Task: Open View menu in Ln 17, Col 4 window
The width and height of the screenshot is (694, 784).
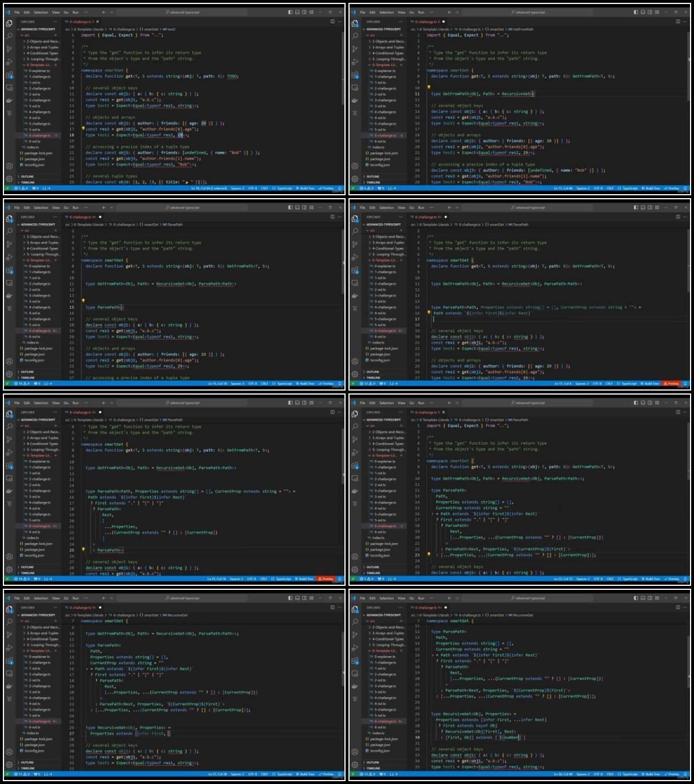Action: coord(401,207)
